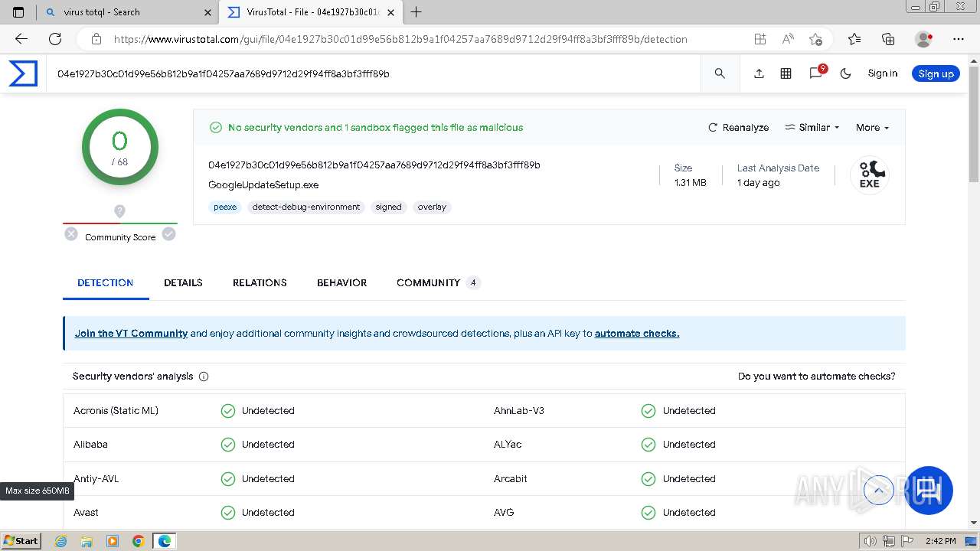This screenshot has width=980, height=551.
Task: Click the signed tag
Action: tap(388, 207)
